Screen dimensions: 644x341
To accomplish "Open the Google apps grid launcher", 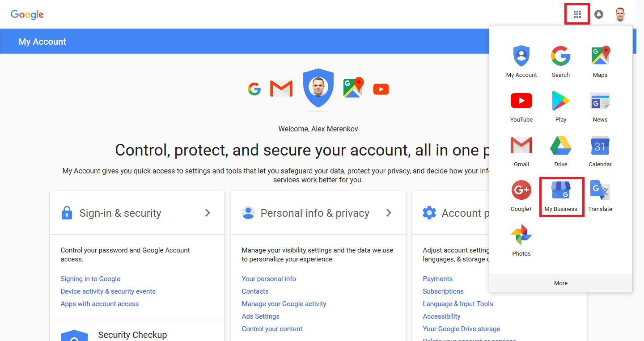I will pyautogui.click(x=577, y=15).
